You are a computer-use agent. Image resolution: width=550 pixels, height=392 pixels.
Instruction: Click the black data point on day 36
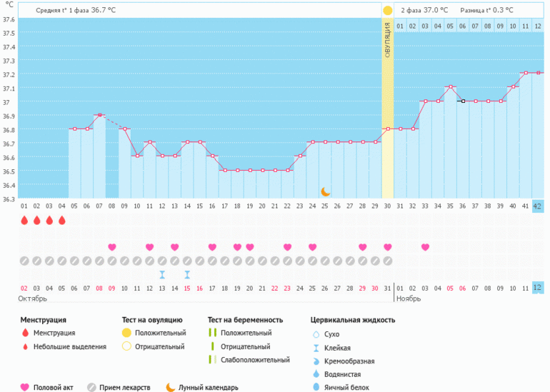coord(463,101)
